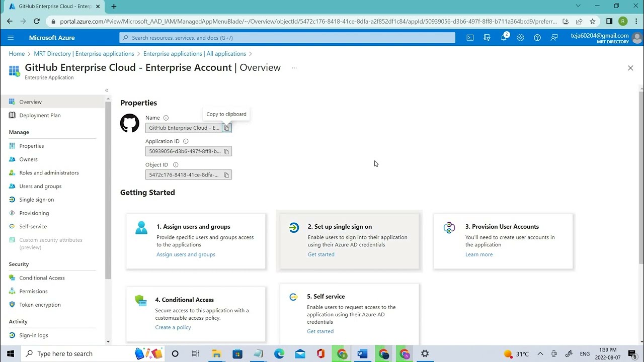Screen dimensions: 644x362
Task: Open the Chrome profile avatar R
Action: [x=623, y=21]
